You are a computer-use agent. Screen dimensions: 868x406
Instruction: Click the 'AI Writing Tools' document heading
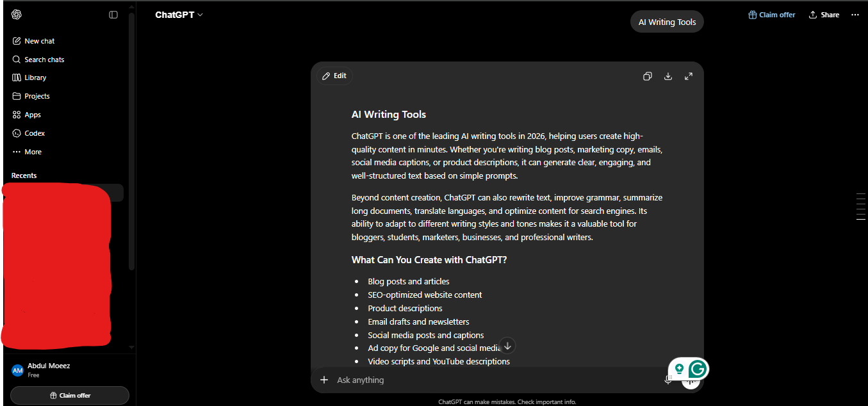[389, 115]
